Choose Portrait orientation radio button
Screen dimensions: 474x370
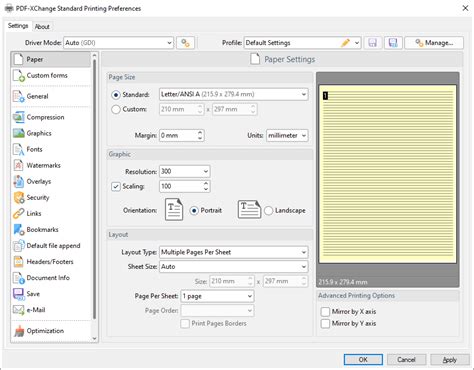[194, 211]
